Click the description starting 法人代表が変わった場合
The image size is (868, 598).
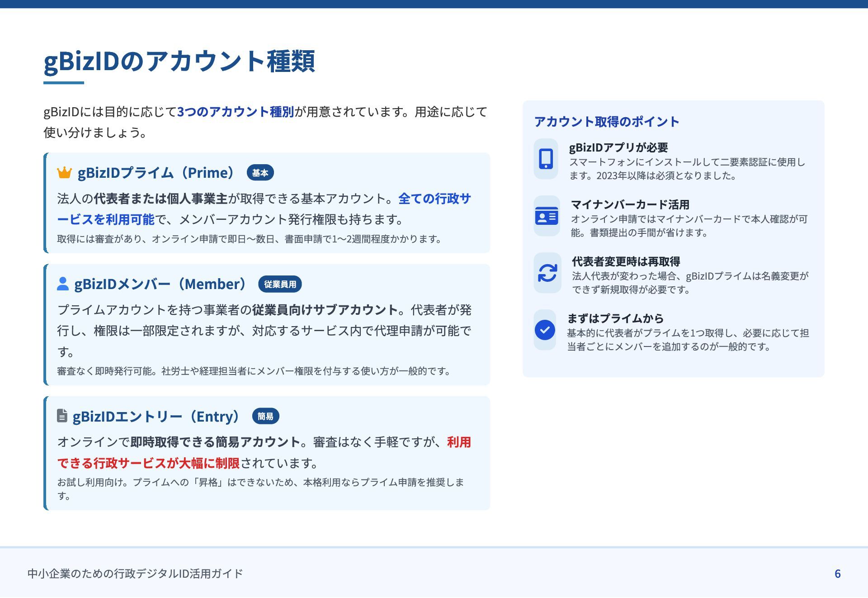coord(690,283)
